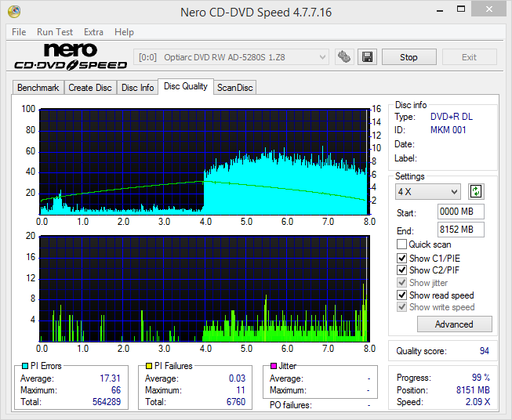The width and height of the screenshot is (512, 420).
Task: Expand the Optiarc drive selection dropdown
Action: [x=232, y=57]
